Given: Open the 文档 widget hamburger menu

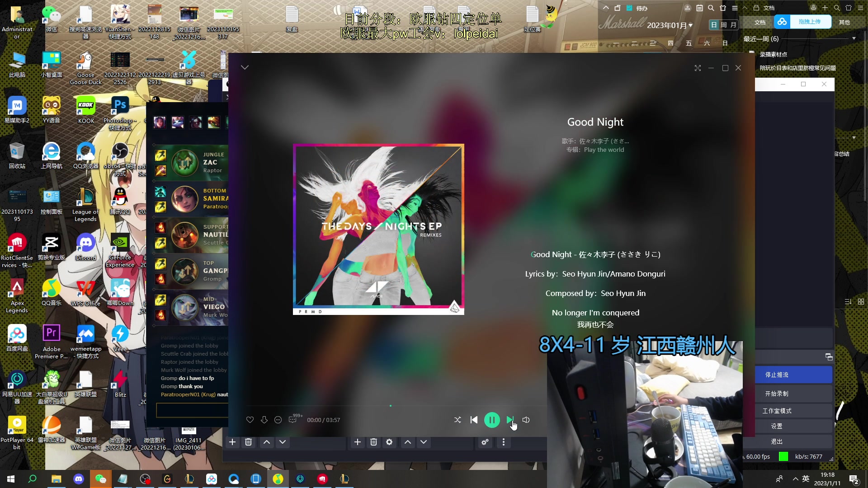Looking at the screenshot, I should 860,8.
